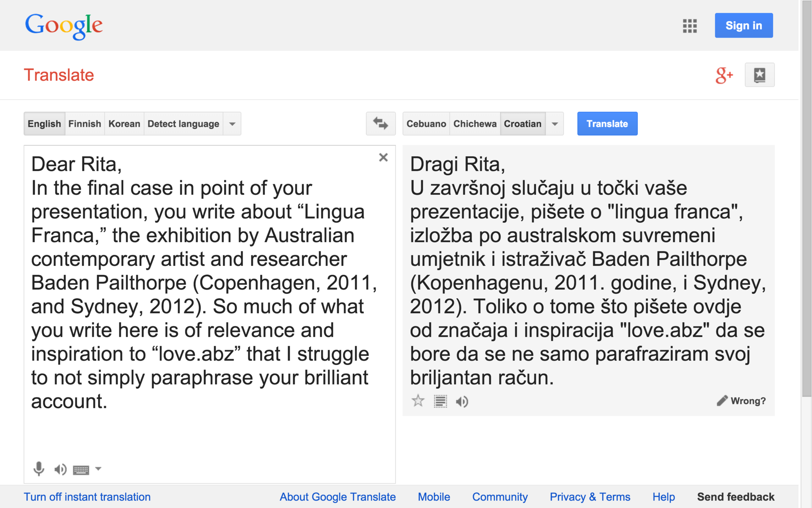This screenshot has height=508, width=812.
Task: Toggle the virtual keyboard icon
Action: [x=81, y=469]
